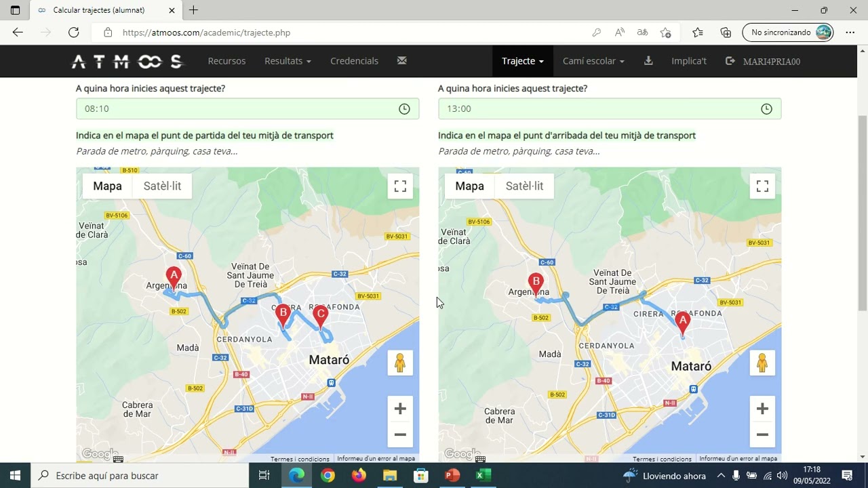Toggle fullscreen on right map
Screen dimensions: 868x488
coord(762,186)
